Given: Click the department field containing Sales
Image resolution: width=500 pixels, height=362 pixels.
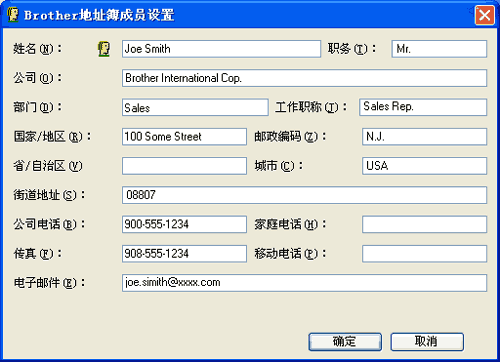Looking at the screenshot, I should (195, 107).
